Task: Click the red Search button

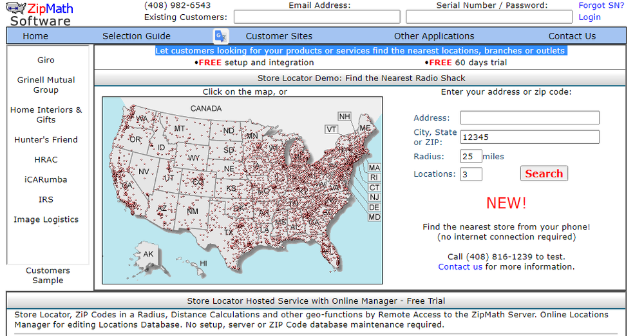Action: click(x=544, y=173)
